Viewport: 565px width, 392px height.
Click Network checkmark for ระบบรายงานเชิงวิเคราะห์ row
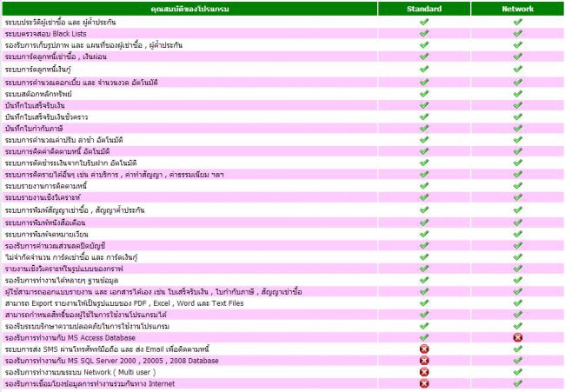518,197
